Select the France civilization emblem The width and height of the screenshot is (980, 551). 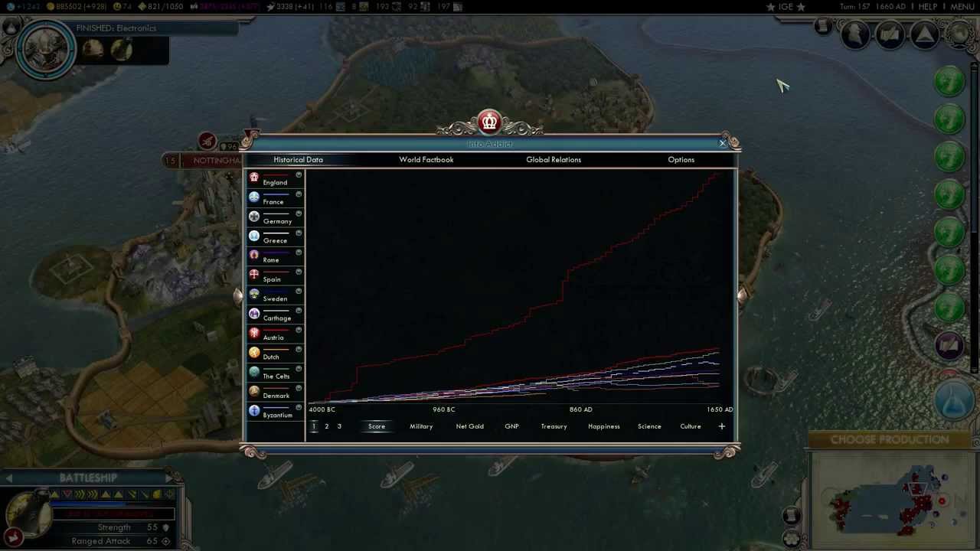tap(254, 197)
